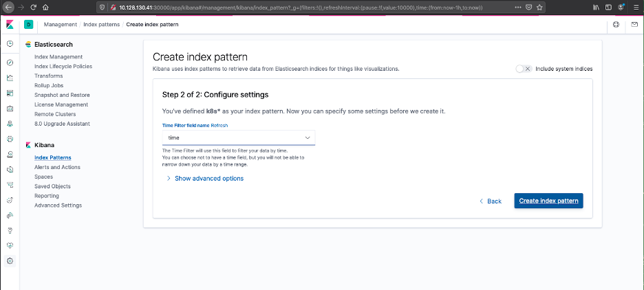The height and width of the screenshot is (290, 644).
Task: Open the Help lifebuoy icon
Action: point(616,25)
